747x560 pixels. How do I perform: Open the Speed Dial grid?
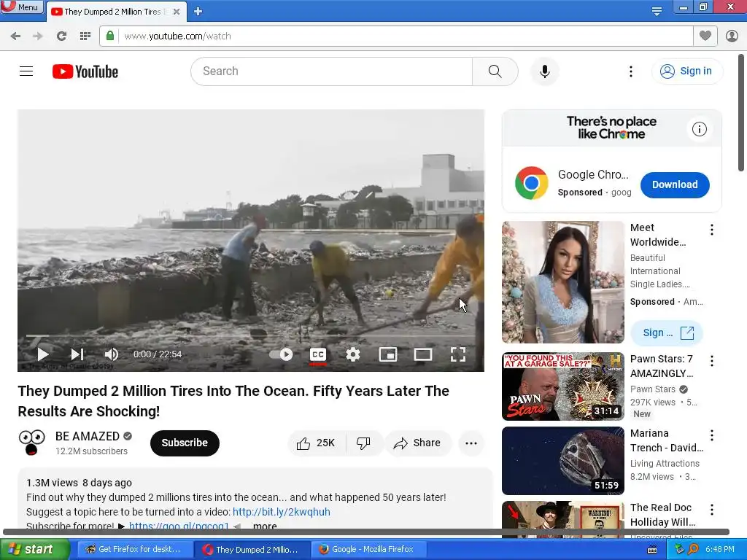(x=85, y=36)
